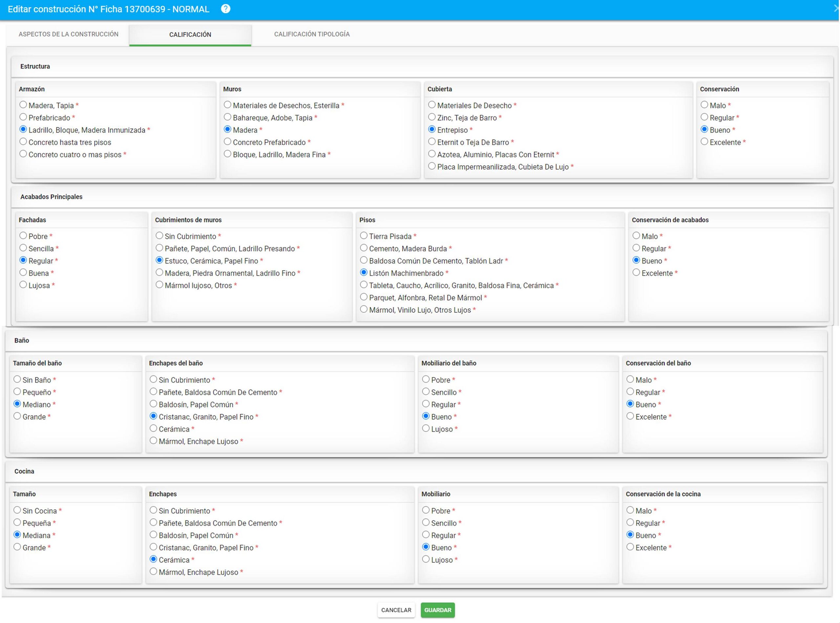
Task: Set Conservación de acabados to Regular
Action: [x=637, y=248]
